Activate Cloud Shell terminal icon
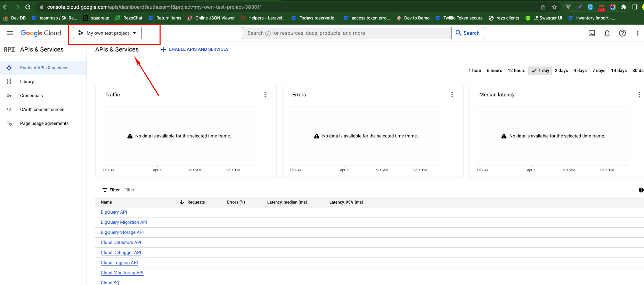 592,33
